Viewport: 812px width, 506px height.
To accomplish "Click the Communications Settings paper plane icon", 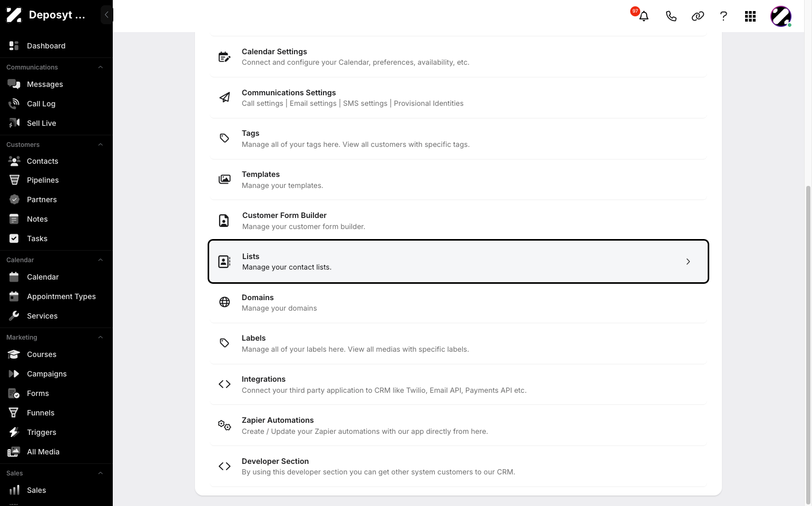I will pyautogui.click(x=224, y=97).
